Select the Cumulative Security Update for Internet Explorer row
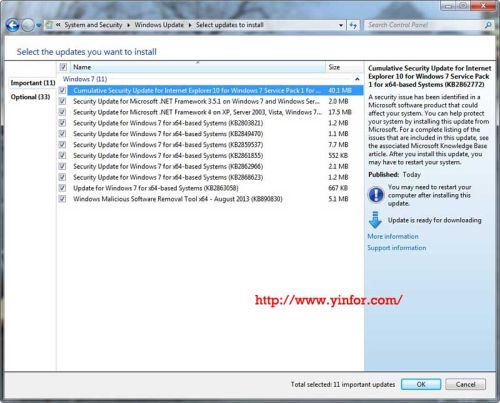500x403 pixels. (215, 90)
